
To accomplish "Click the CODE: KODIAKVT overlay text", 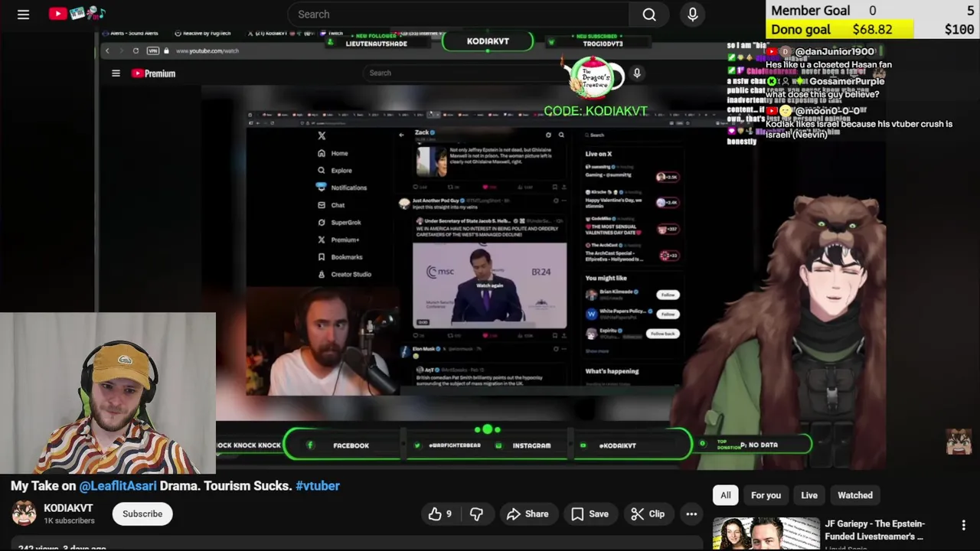I will pyautogui.click(x=596, y=111).
